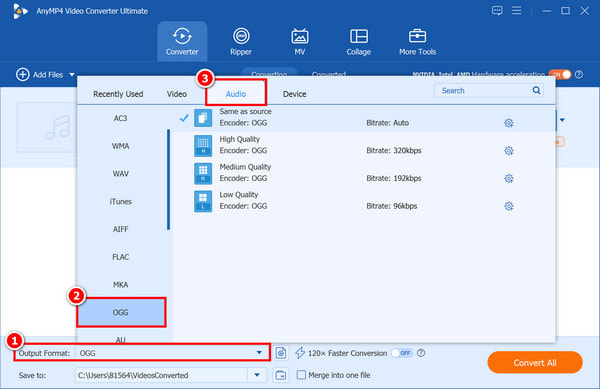Open the MV module
Image resolution: width=600 pixels, height=389 pixels.
[x=300, y=41]
